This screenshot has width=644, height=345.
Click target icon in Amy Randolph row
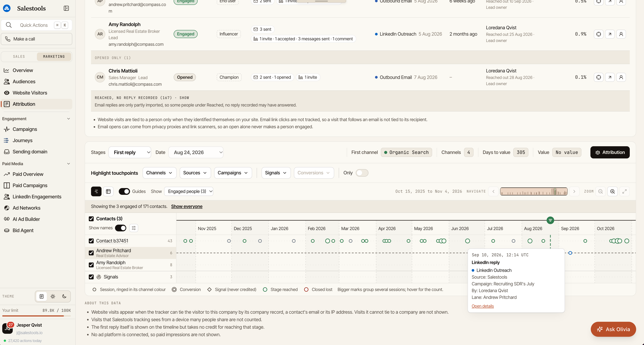[598, 34]
